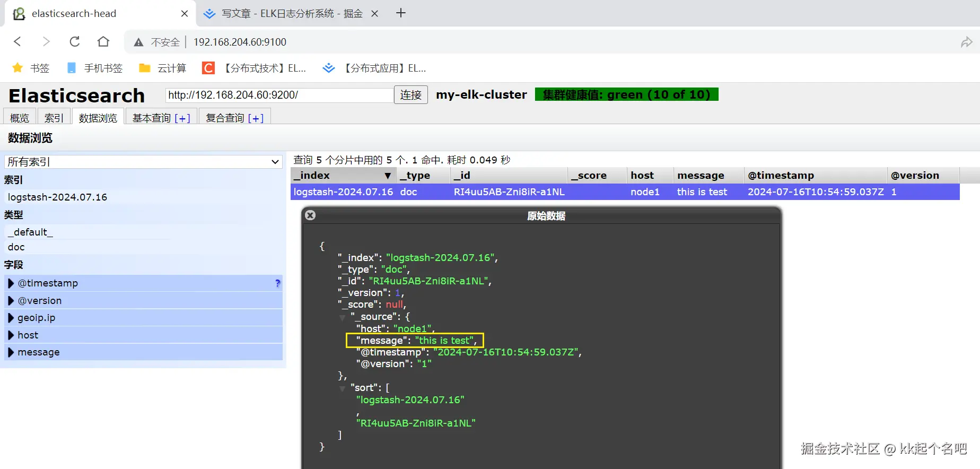This screenshot has width=980, height=469.
Task: Expand the @version field filter
Action: tap(143, 300)
